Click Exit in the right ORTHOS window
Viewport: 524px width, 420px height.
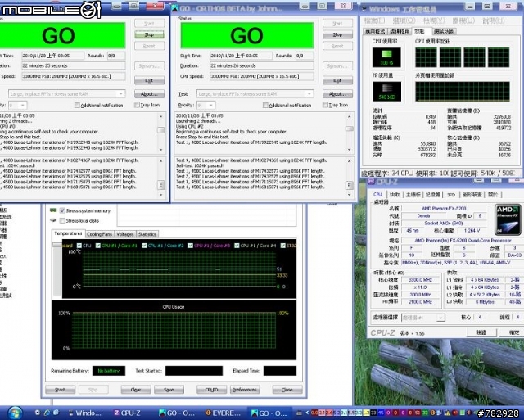[x=337, y=80]
